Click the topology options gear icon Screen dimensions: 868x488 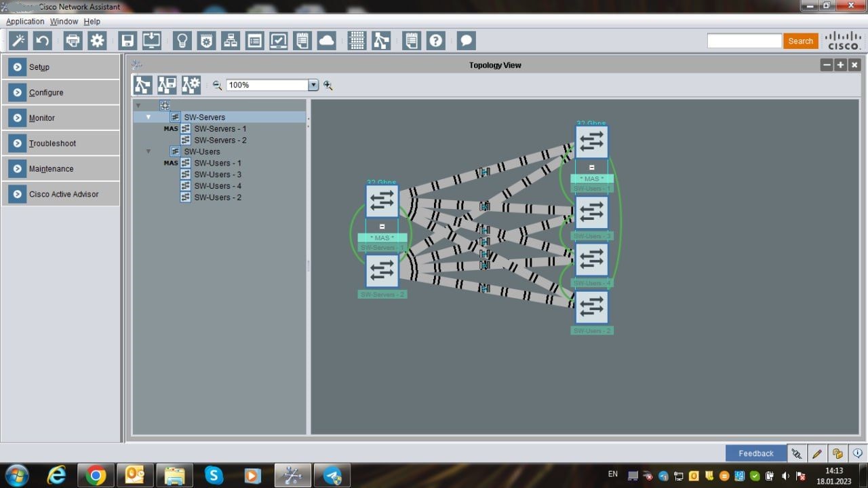191,85
